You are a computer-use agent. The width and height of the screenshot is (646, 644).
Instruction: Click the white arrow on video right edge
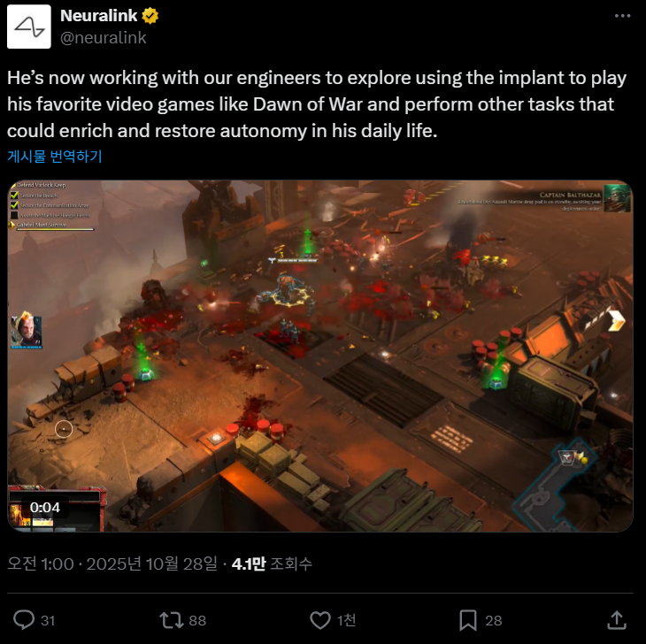click(x=616, y=320)
